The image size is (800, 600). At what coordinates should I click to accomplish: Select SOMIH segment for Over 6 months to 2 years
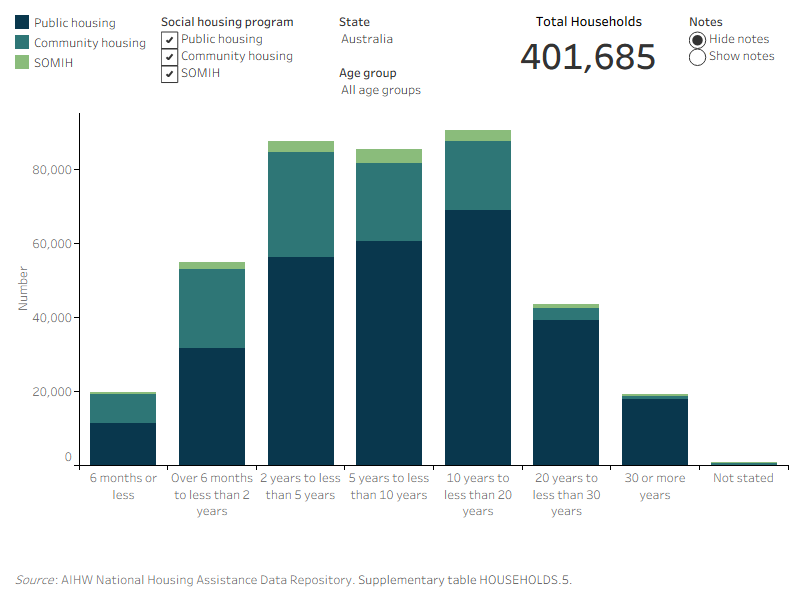point(212,265)
